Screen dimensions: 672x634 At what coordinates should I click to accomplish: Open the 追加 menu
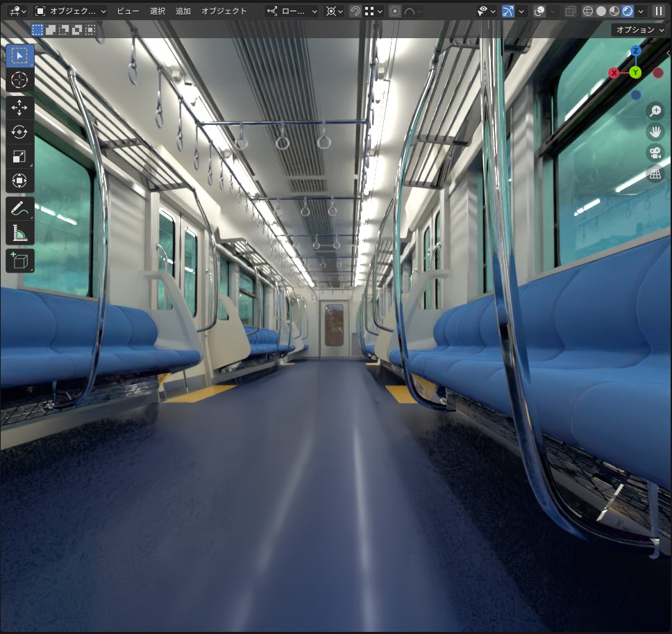183,11
